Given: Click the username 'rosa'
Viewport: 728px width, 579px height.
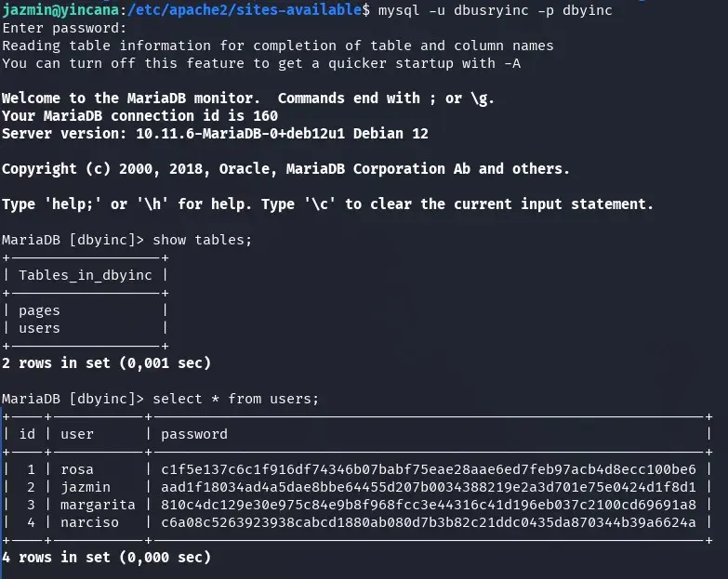Looking at the screenshot, I should coord(77,469).
